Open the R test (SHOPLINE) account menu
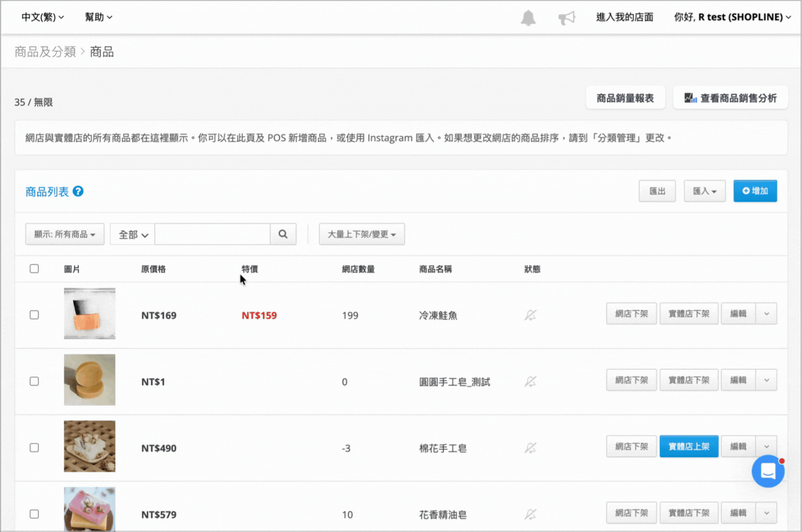The width and height of the screenshot is (802, 532). click(x=732, y=17)
